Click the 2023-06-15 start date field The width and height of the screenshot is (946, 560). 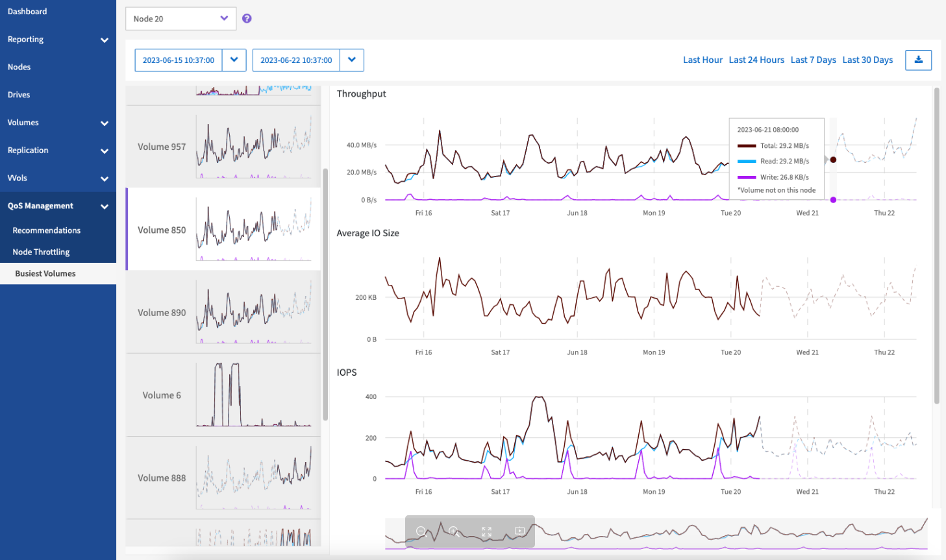pyautogui.click(x=179, y=60)
